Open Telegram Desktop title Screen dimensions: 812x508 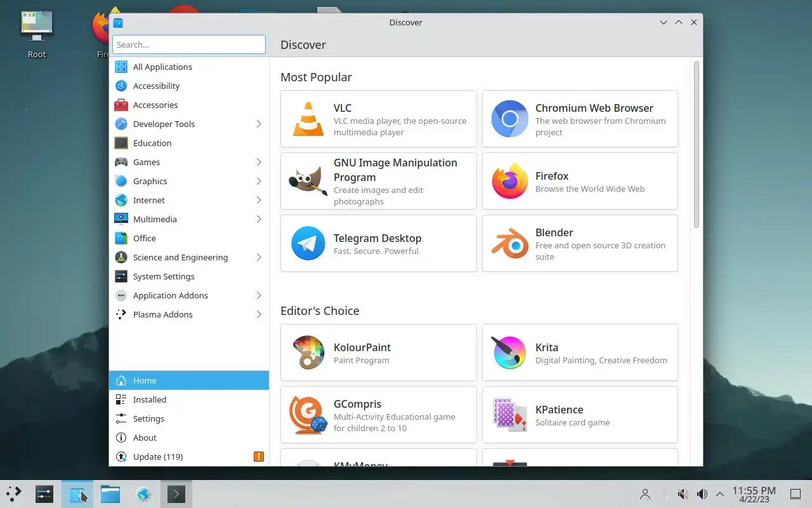(x=377, y=238)
